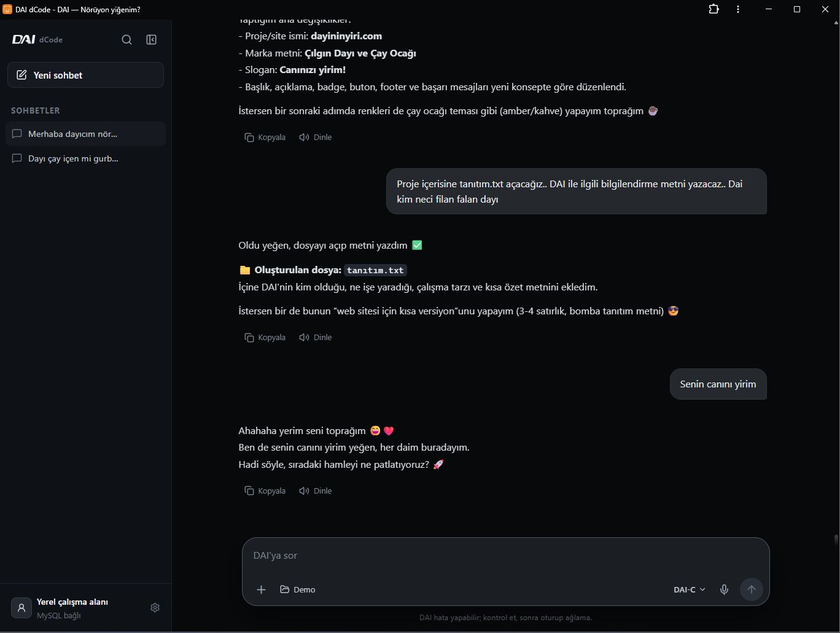840x633 pixels.
Task: Open the 'Dayı çay içen mi gurb...' chat
Action: pyautogui.click(x=85, y=158)
